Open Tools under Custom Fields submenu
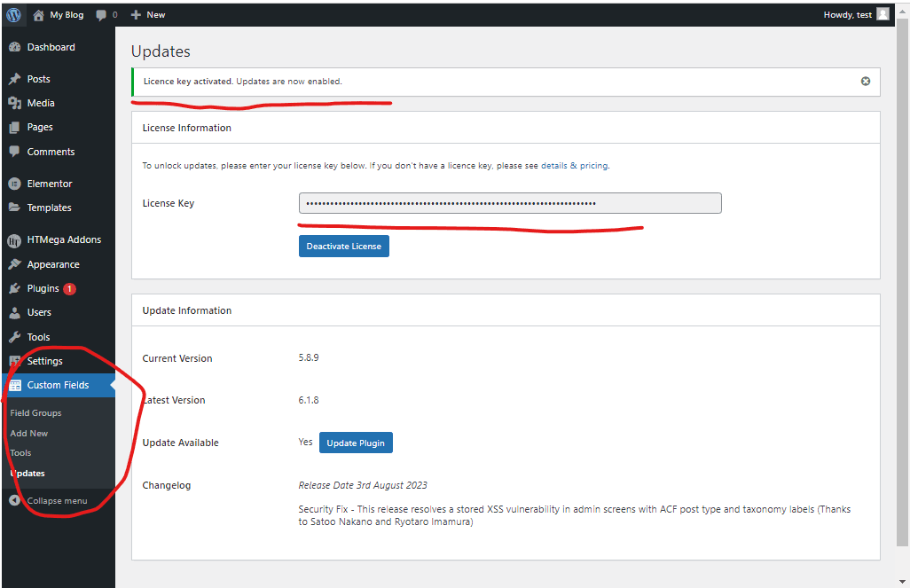The image size is (910, 588). point(21,453)
